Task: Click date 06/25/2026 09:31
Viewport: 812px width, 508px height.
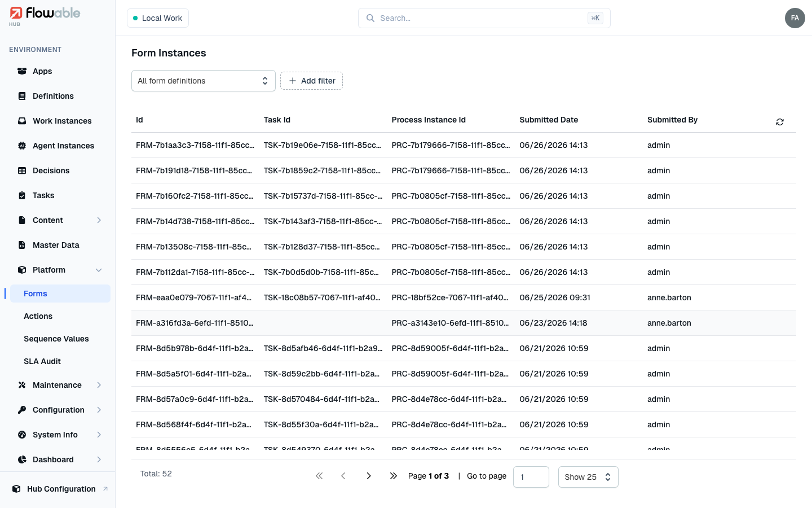Action: click(x=555, y=297)
